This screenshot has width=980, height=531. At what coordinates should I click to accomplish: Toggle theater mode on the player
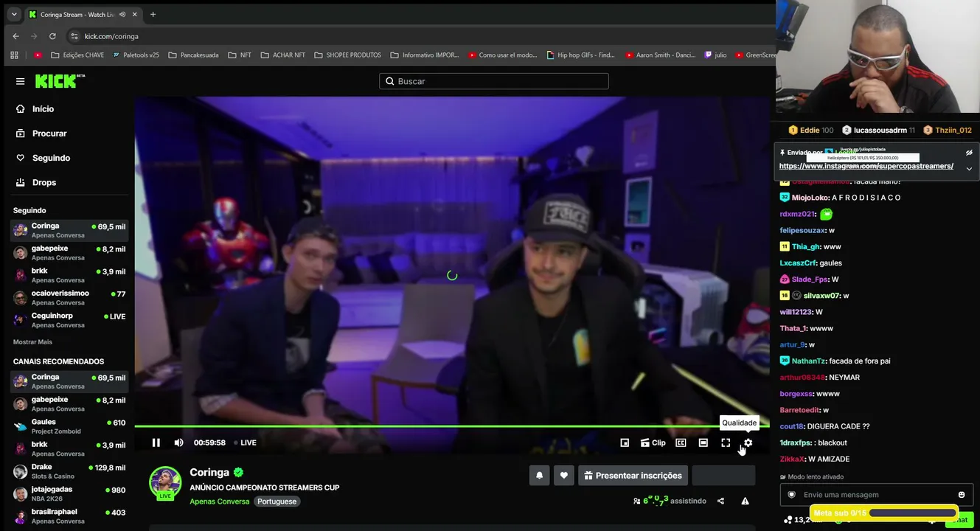click(x=703, y=442)
